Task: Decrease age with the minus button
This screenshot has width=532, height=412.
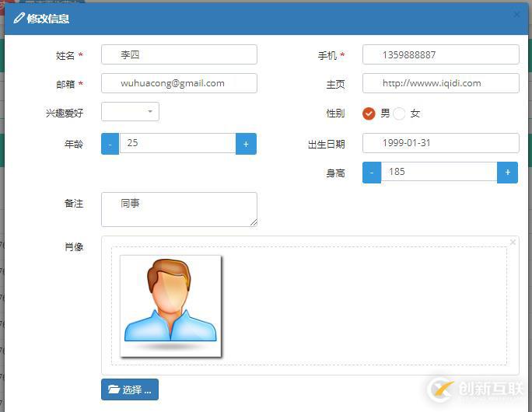Action: 110,144
